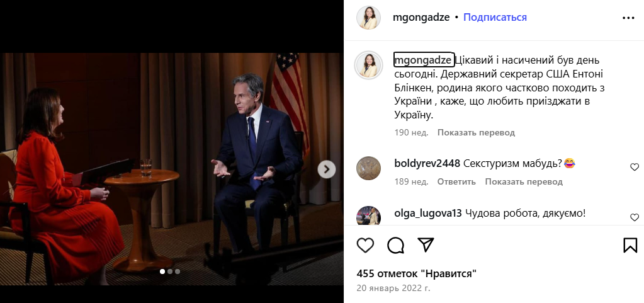Open the three-dot more options menu
Screen dimensions: 644x303
tap(628, 18)
